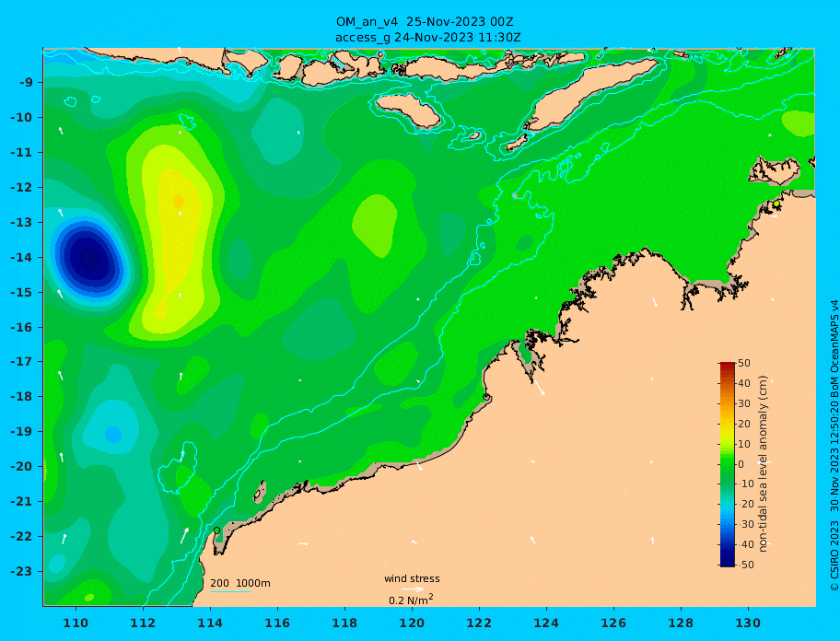Image resolution: width=840 pixels, height=641 pixels.
Task: Click the '112' longitude axis label
Action: click(x=143, y=623)
